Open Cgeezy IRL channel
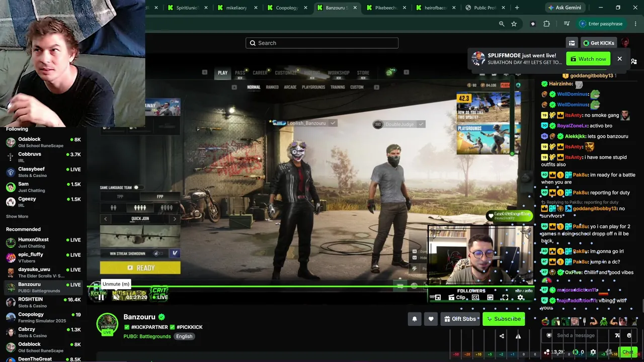644x362 pixels. pyautogui.click(x=43, y=202)
